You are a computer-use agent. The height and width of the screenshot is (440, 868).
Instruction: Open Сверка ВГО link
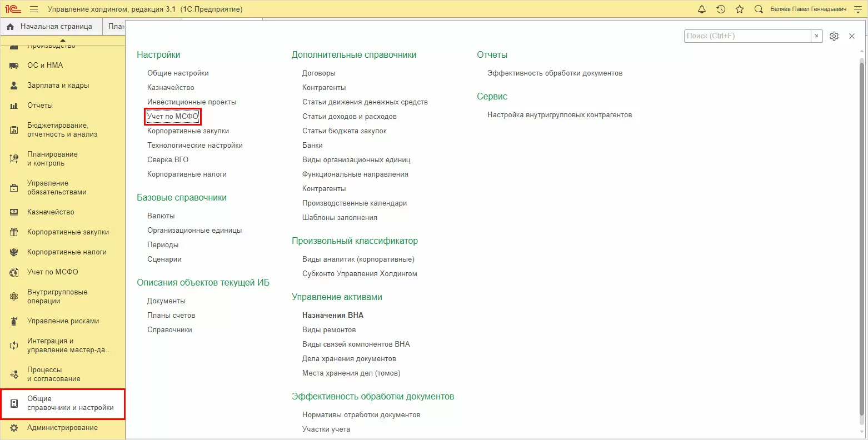point(168,159)
